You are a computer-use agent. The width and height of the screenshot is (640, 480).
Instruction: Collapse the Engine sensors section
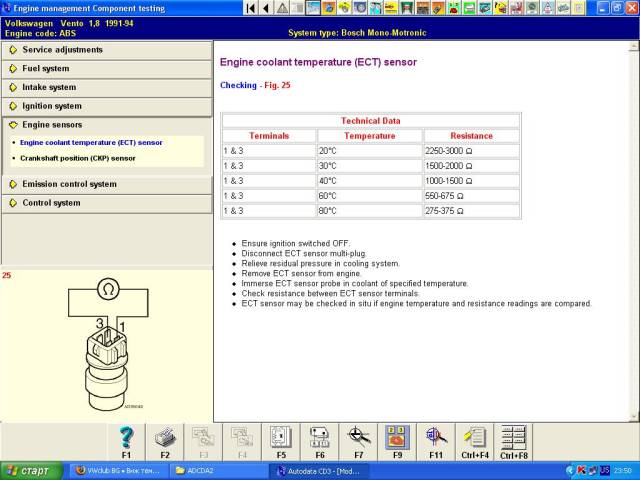pyautogui.click(x=52, y=125)
